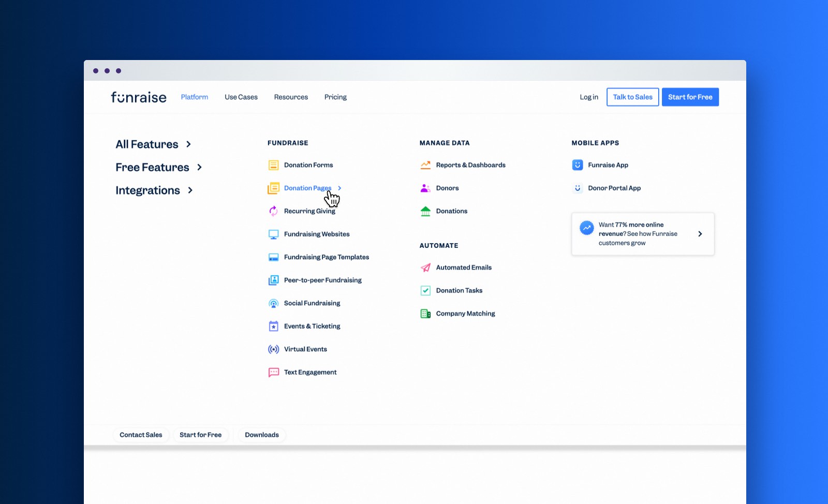The image size is (828, 504).
Task: Click the Text Engagement chat bubble icon
Action: [273, 373]
